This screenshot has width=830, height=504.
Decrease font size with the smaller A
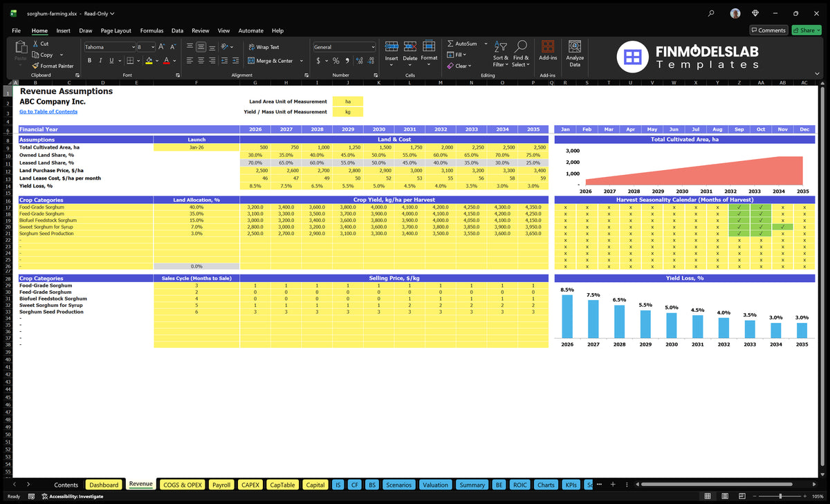click(x=173, y=47)
